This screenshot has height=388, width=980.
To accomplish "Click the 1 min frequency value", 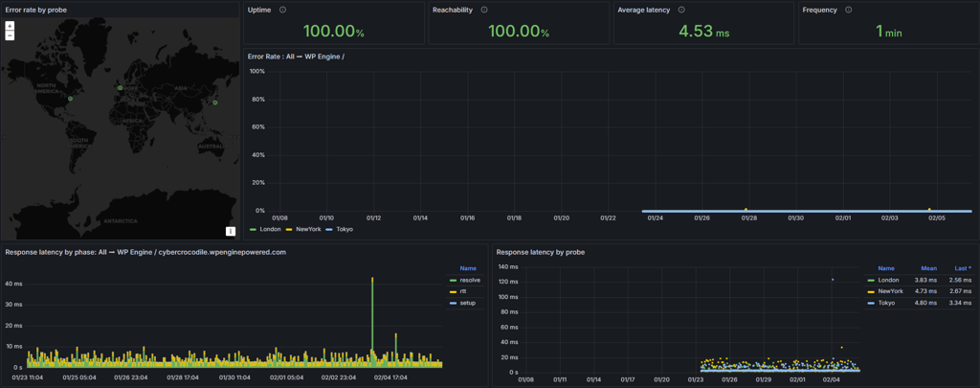I will click(x=889, y=32).
